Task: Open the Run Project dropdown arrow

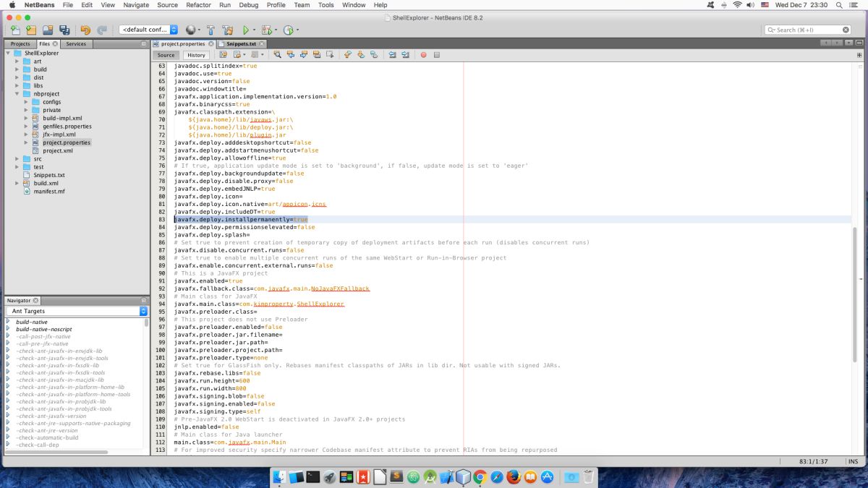Action: click(x=254, y=30)
